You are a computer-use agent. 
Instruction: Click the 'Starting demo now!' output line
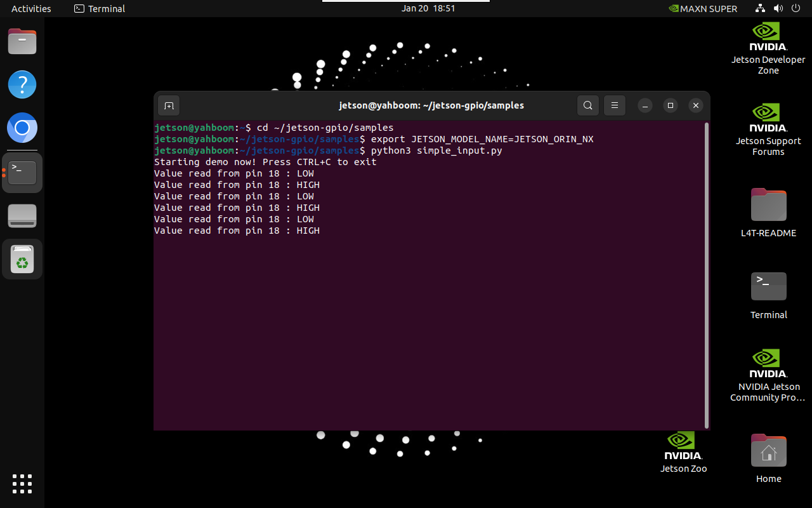click(x=265, y=162)
